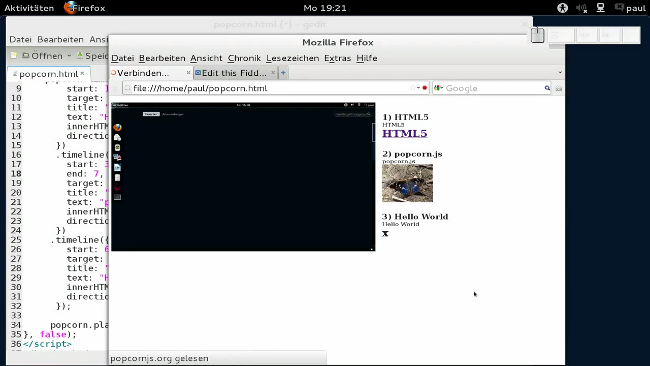This screenshot has height=366, width=650.
Task: Open the clock showing Mo 19:21
Action: (325, 8)
